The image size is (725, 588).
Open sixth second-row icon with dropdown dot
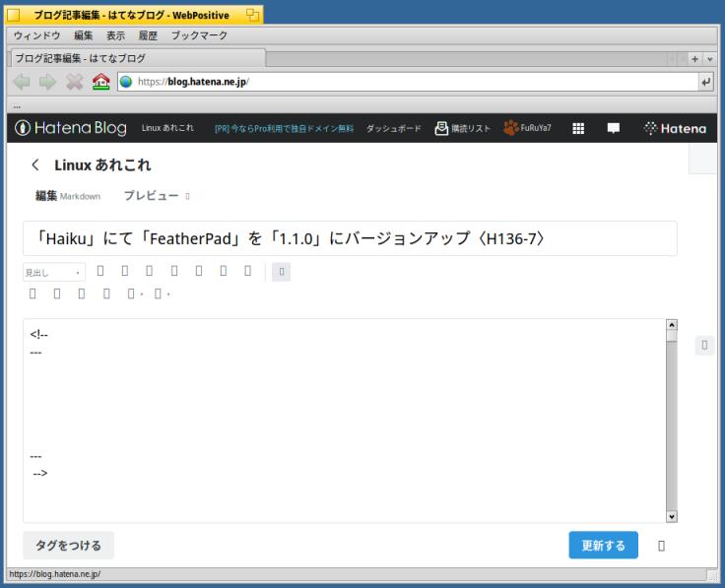pos(162,294)
